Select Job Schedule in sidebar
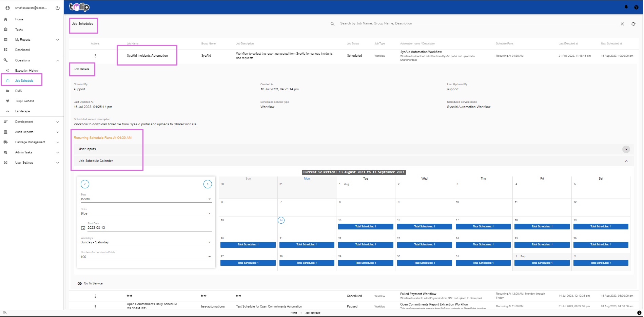The width and height of the screenshot is (644, 317). pyautogui.click(x=24, y=81)
